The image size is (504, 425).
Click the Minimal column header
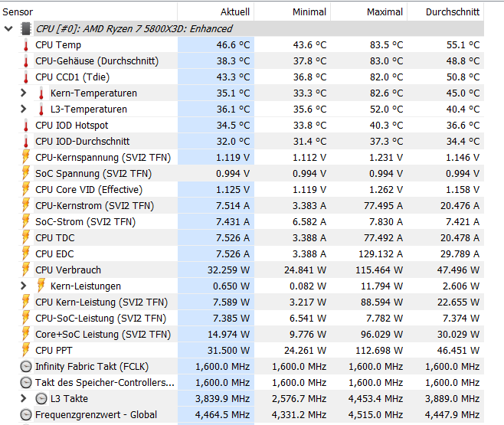pos(292,12)
